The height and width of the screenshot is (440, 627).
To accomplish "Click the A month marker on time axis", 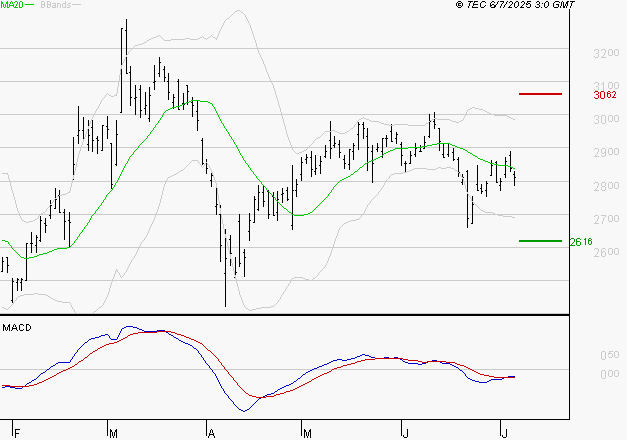I will coord(212,434).
